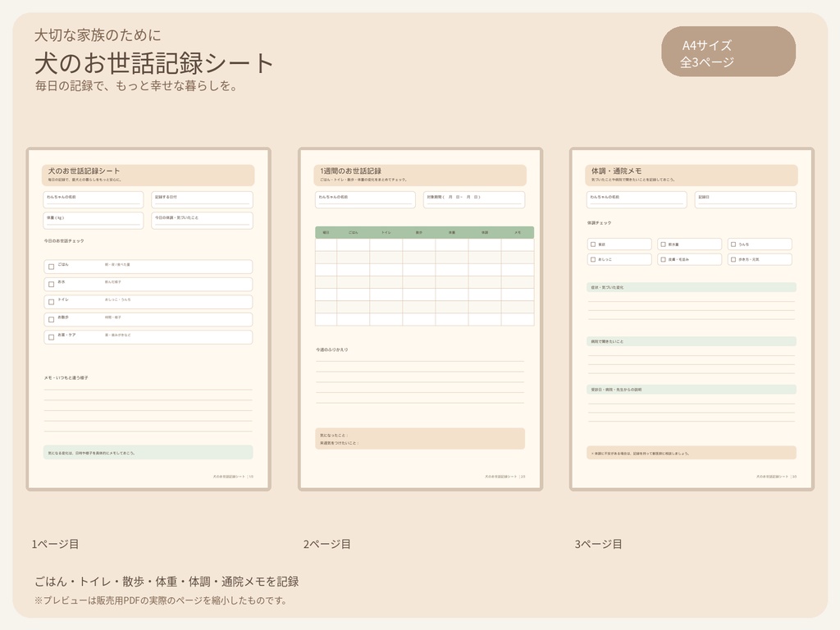Viewport: 840px width, 630px height.
Task: Click the 3ページ目 caption
Action: click(x=598, y=545)
